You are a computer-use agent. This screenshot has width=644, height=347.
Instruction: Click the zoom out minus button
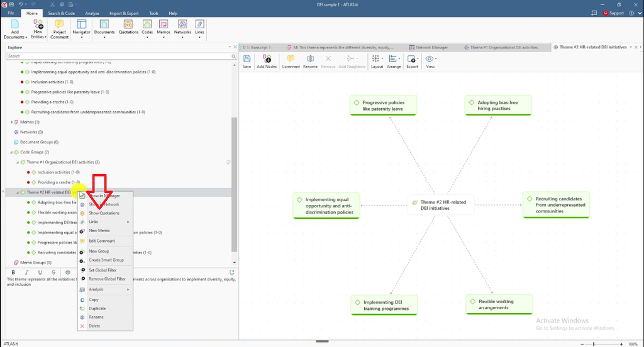(x=582, y=344)
